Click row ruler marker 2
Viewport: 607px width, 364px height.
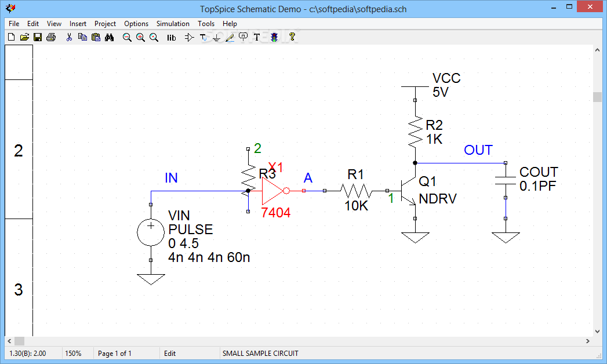[x=19, y=151]
